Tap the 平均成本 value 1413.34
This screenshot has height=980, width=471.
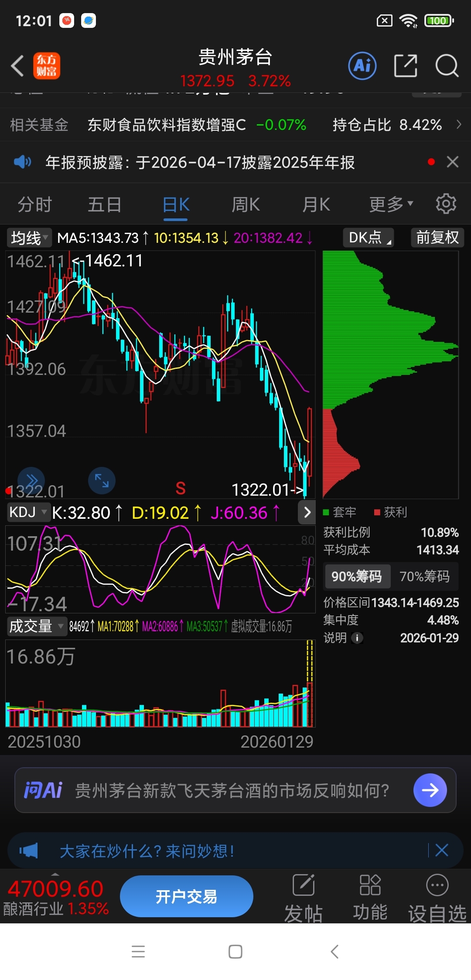point(438,550)
